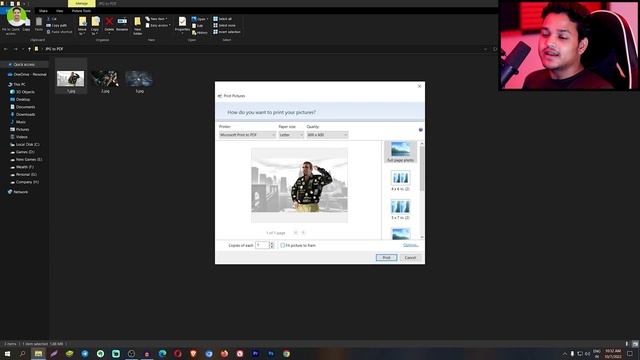Click Select all in the ribbon

pos(223,19)
